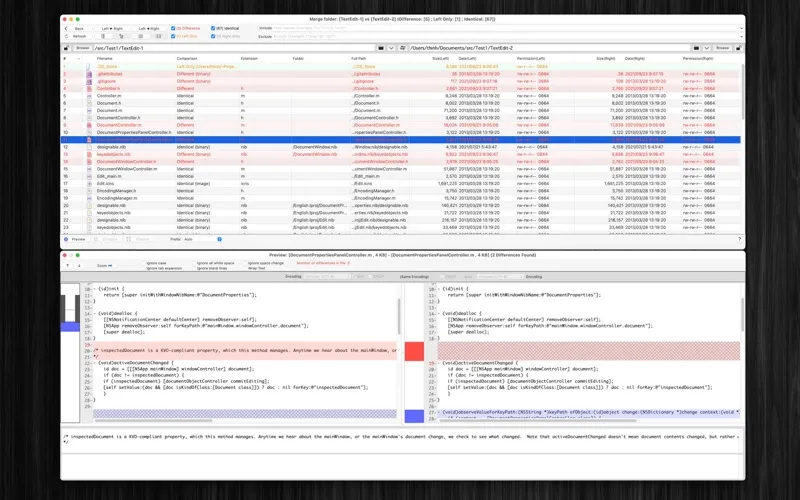
Task: Click the Controller.m file icon
Action: (89, 96)
